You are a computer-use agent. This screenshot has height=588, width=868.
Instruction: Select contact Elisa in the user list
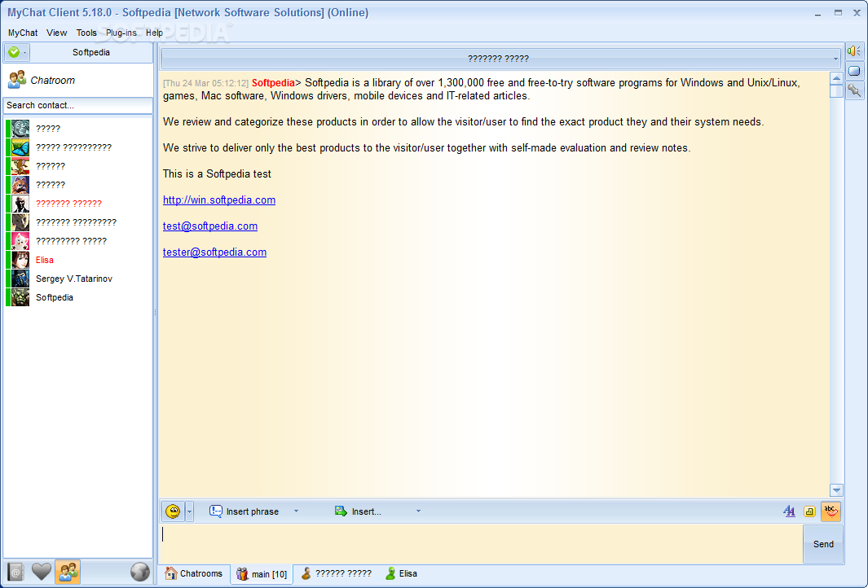(45, 260)
